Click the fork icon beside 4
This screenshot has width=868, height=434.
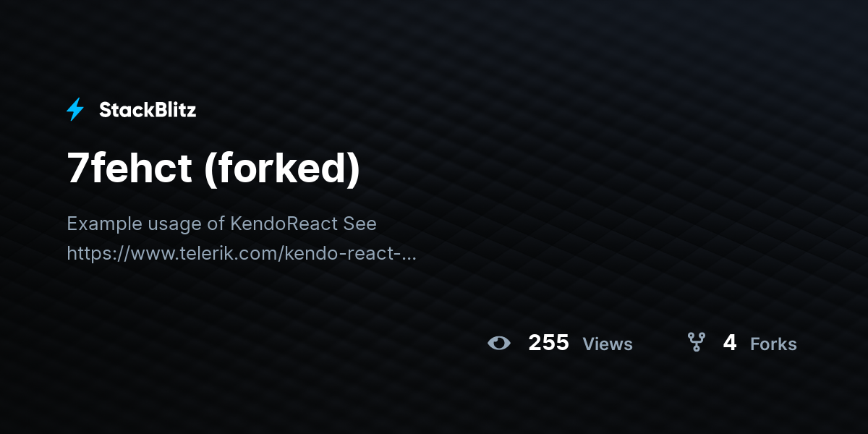(696, 342)
